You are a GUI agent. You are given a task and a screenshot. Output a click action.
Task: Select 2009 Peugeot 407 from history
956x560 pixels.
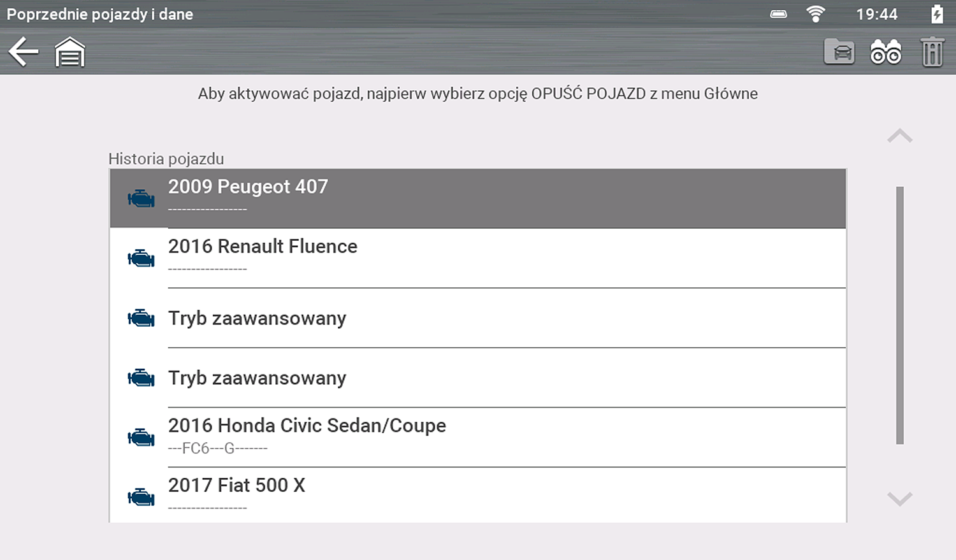[478, 198]
